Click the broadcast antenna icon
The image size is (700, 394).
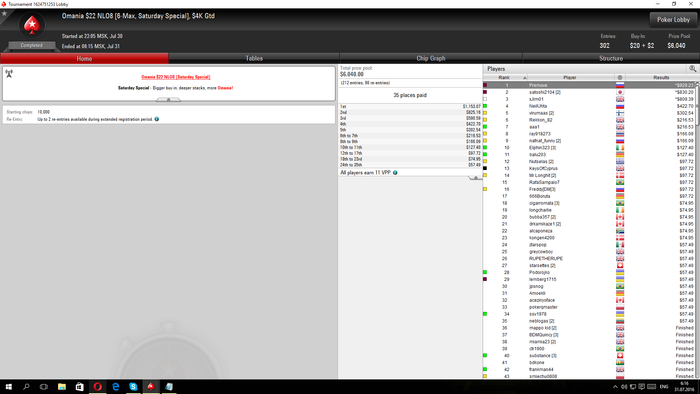coord(9,74)
